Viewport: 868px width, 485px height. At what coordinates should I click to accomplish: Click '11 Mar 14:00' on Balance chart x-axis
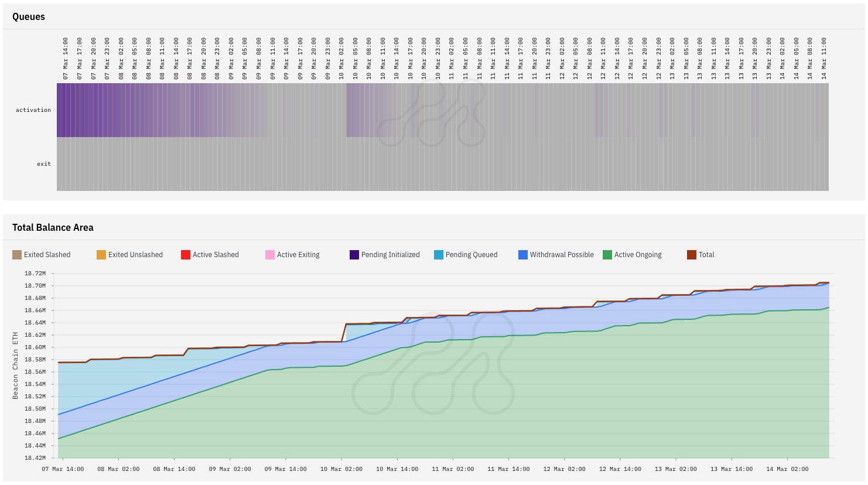tap(508, 469)
